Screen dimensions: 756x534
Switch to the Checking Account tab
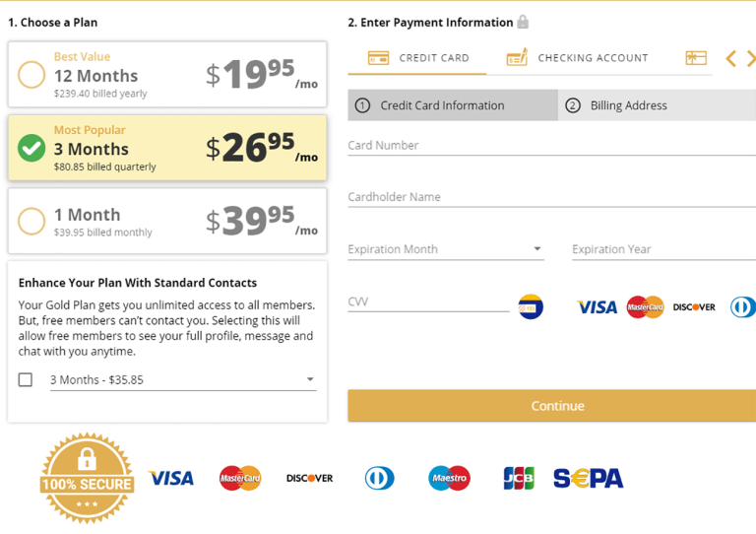coord(578,58)
